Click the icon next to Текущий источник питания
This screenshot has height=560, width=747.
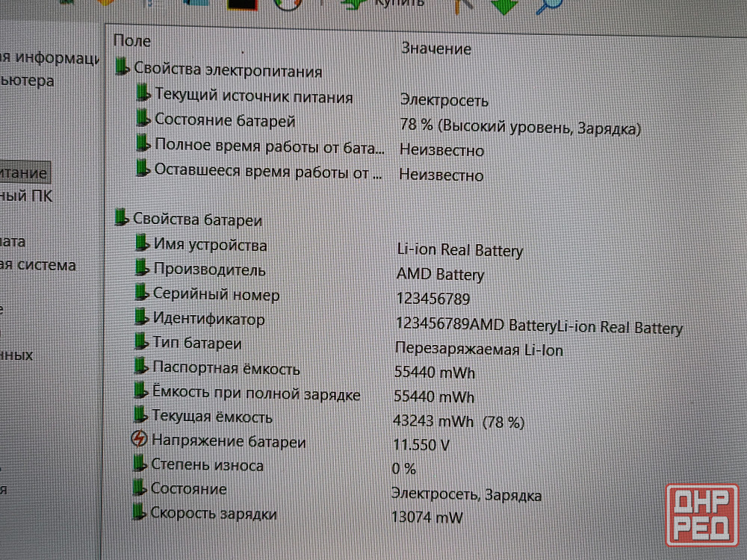point(143,95)
